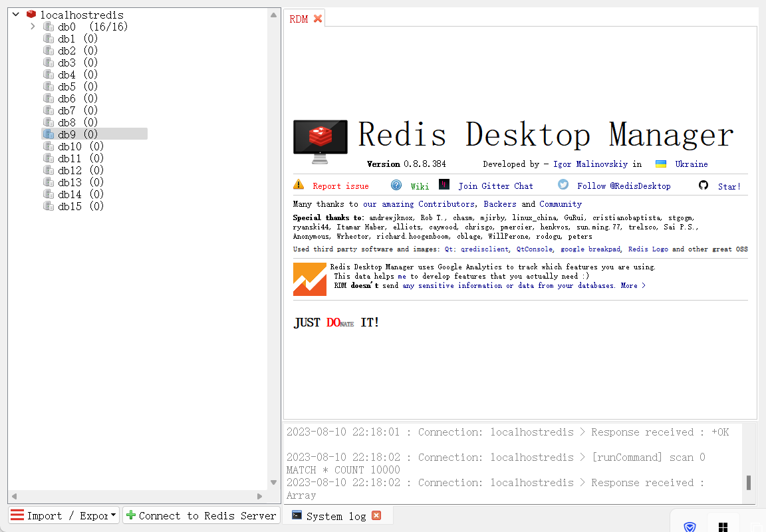Select the db2 (0) tree row
The height and width of the screenshot is (532, 766).
[x=78, y=51]
